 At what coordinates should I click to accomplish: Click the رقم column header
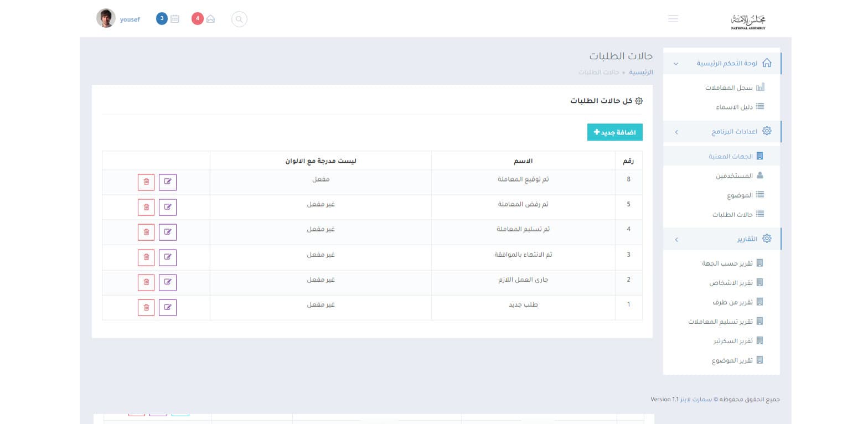pyautogui.click(x=629, y=161)
